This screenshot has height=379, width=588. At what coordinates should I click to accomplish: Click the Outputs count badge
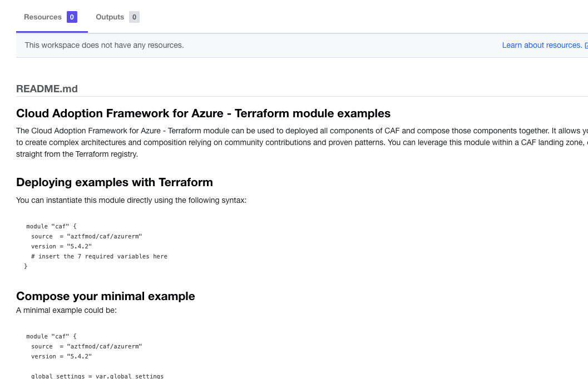coord(134,17)
